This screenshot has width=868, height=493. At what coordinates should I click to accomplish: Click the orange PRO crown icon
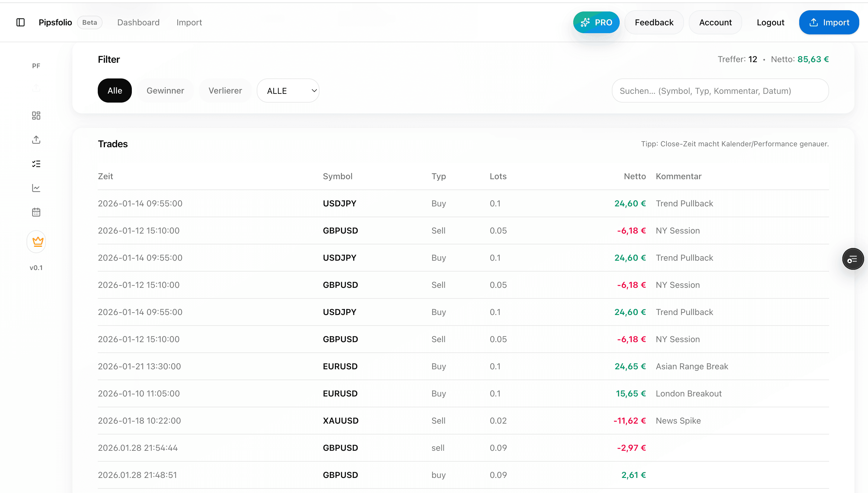[36, 241]
